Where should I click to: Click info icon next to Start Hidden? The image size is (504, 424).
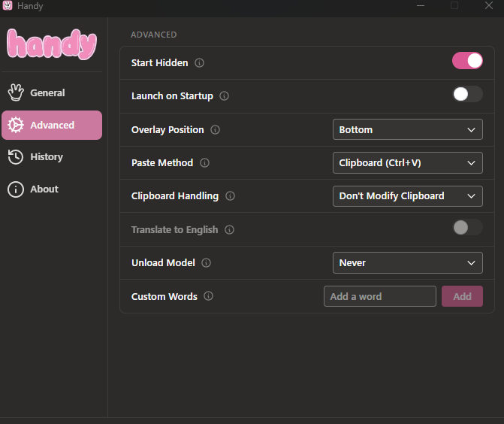coord(199,63)
